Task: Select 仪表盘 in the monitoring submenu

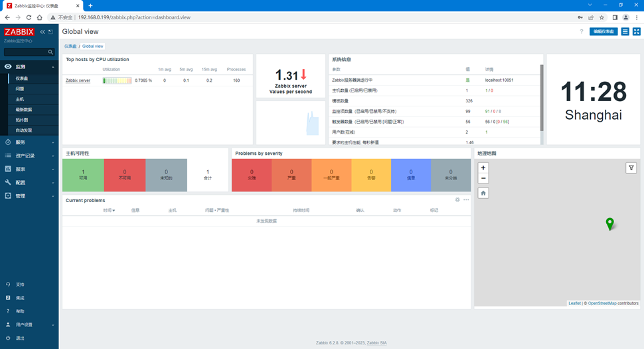Action: 33,78
